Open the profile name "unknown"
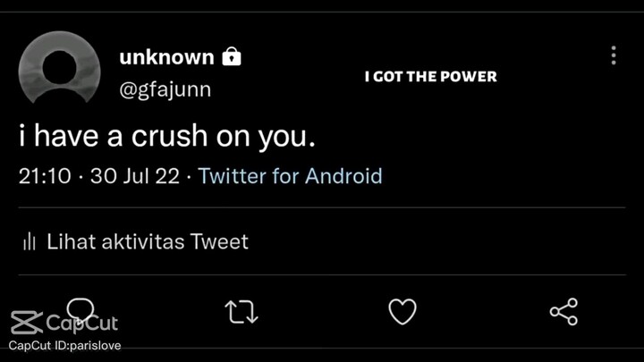The height and width of the screenshot is (362, 644). [x=166, y=57]
